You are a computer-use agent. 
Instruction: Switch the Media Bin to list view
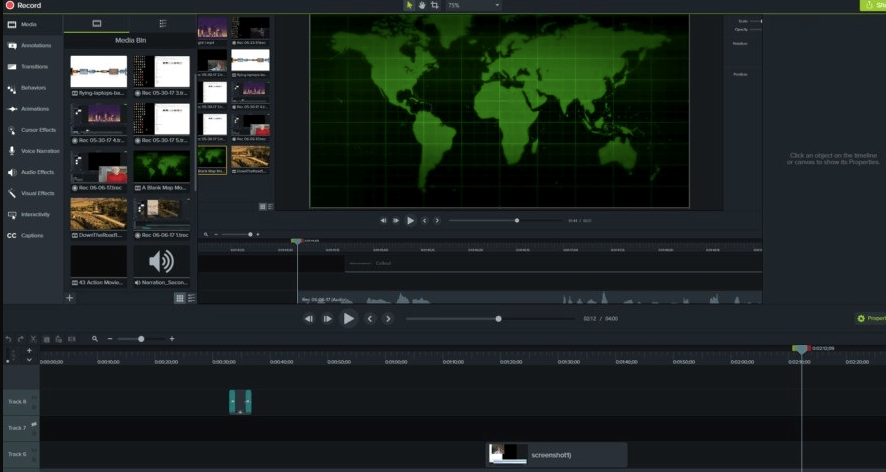click(x=191, y=298)
